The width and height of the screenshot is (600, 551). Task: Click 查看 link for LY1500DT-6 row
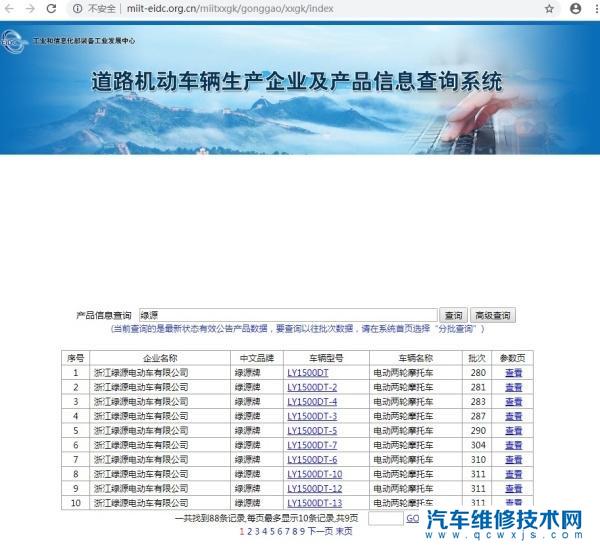click(x=514, y=460)
